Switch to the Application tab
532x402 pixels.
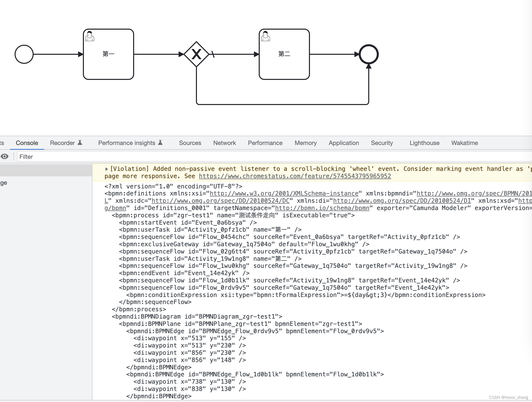pyautogui.click(x=344, y=143)
